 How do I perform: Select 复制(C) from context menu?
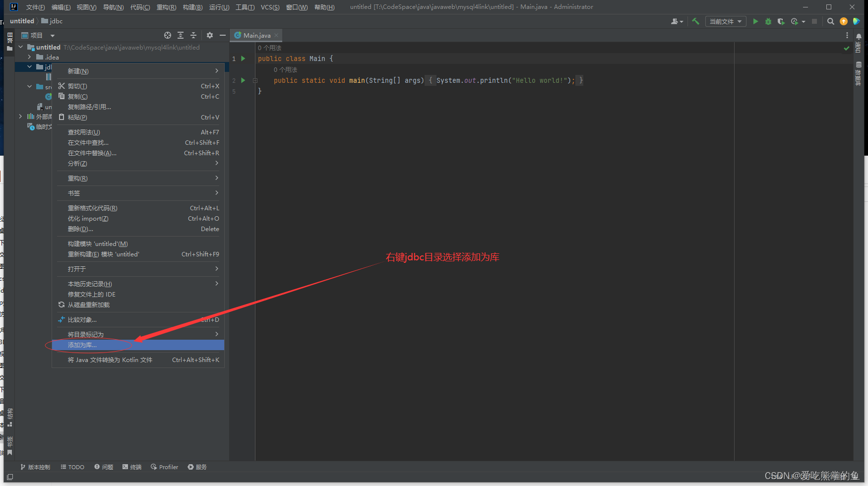[x=138, y=96]
